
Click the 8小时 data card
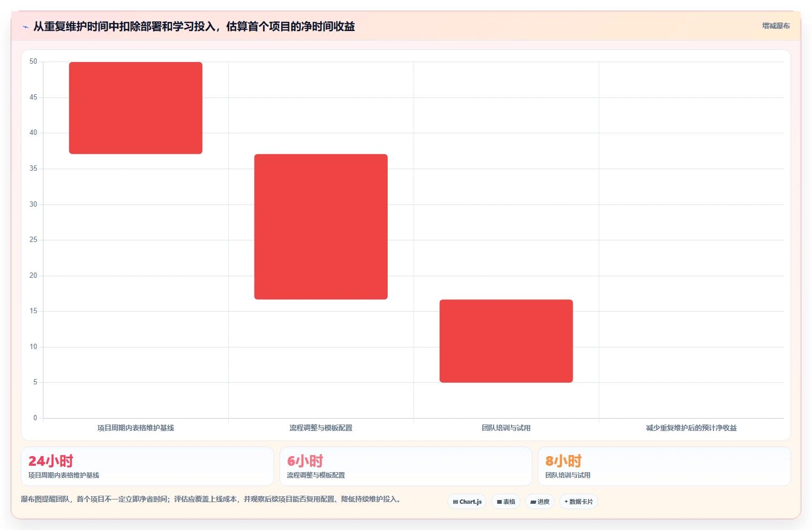[x=664, y=466]
